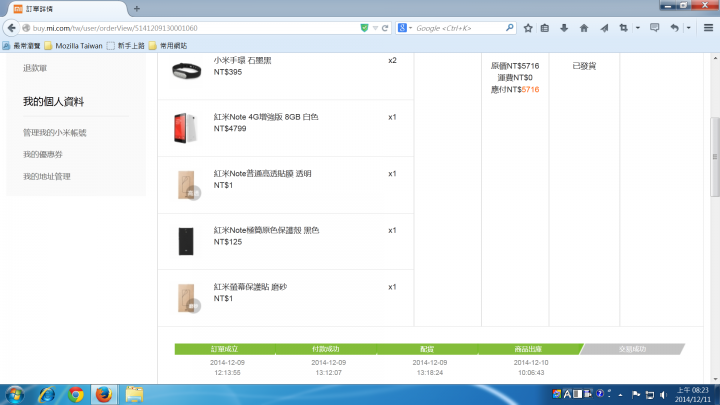
Task: Open the chat bubble icon
Action: (x=654, y=28)
